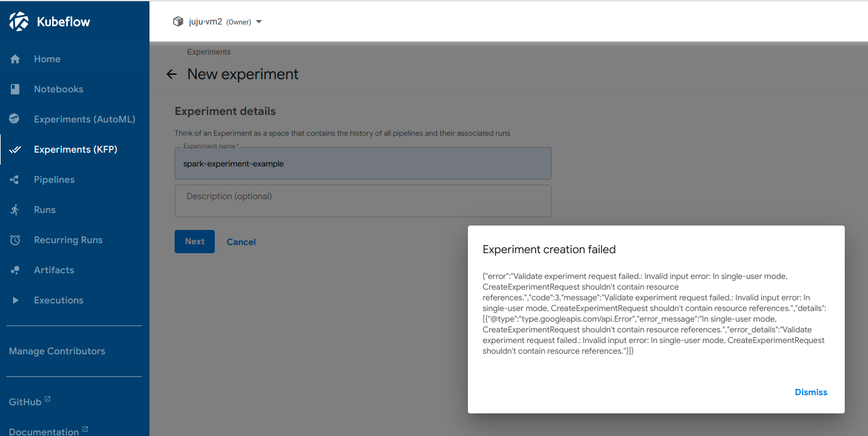Select the Home icon in sidebar
The width and height of the screenshot is (868, 436).
point(15,58)
